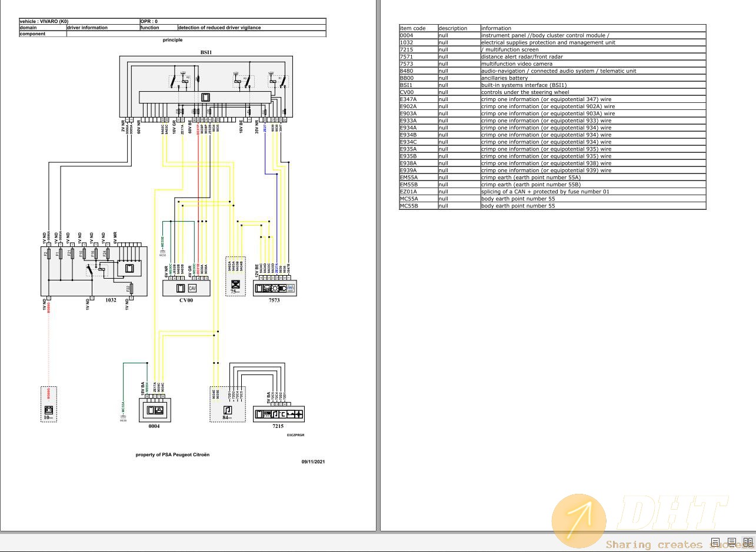
Task: Click the audio note symbol in box 84
Action: (x=227, y=410)
